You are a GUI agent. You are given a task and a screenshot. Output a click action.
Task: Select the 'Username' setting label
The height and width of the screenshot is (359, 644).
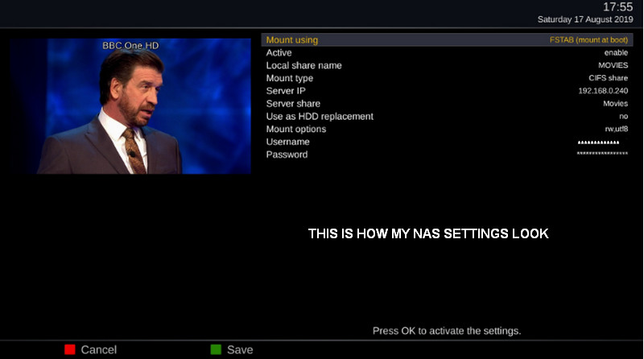point(288,142)
